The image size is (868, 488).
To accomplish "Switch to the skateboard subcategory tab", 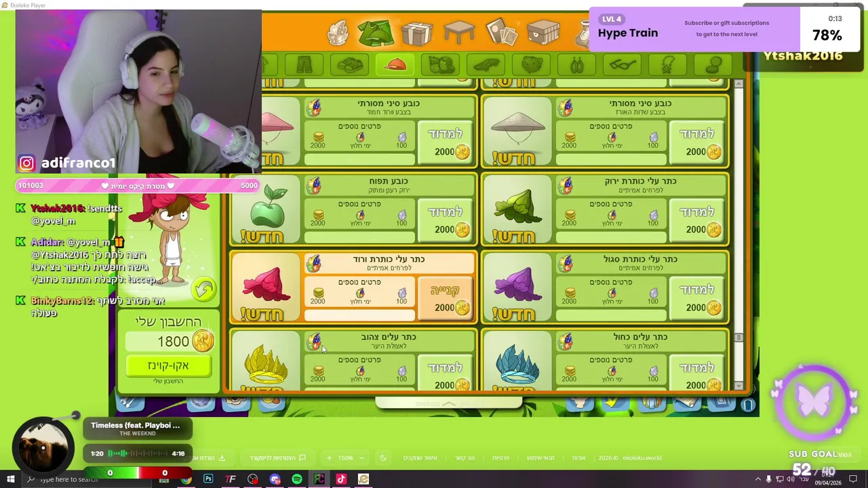I will pos(486,65).
